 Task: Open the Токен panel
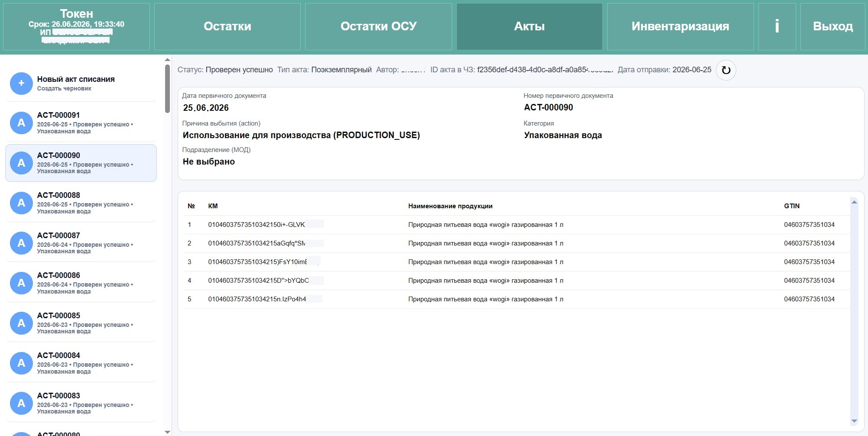coord(76,26)
